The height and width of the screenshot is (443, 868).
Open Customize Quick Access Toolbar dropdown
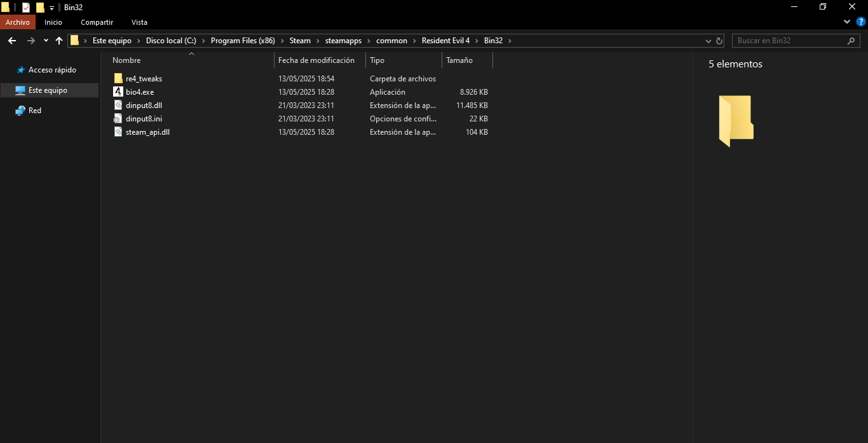coord(51,8)
